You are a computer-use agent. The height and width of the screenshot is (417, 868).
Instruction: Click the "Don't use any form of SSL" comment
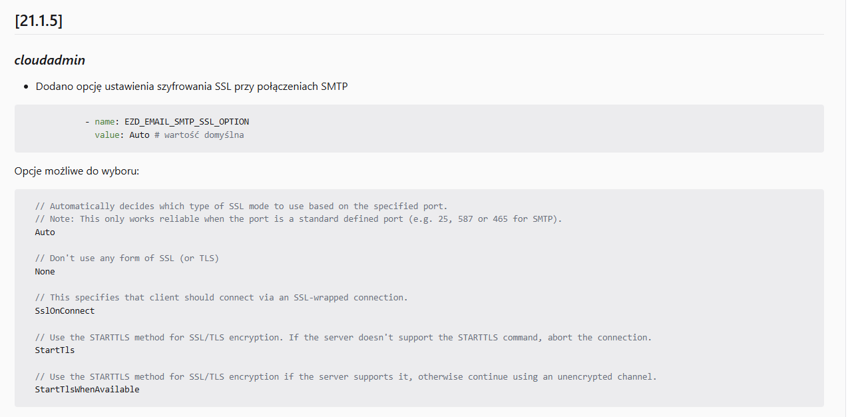126,258
